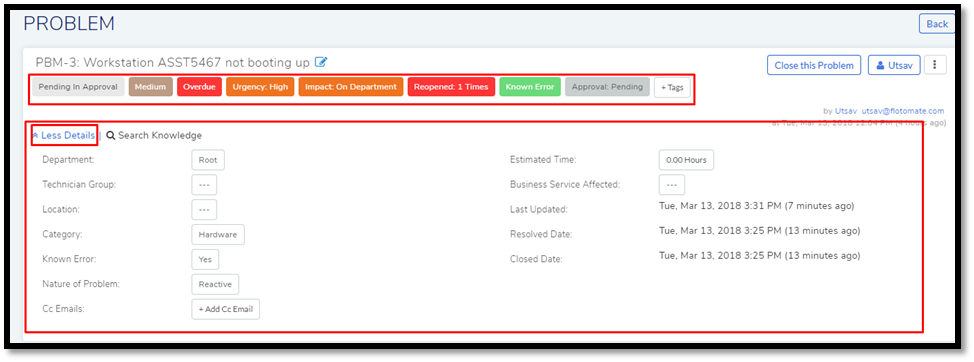Click the Cc Emails label
Screen dimensions: 974x362
tap(62, 309)
